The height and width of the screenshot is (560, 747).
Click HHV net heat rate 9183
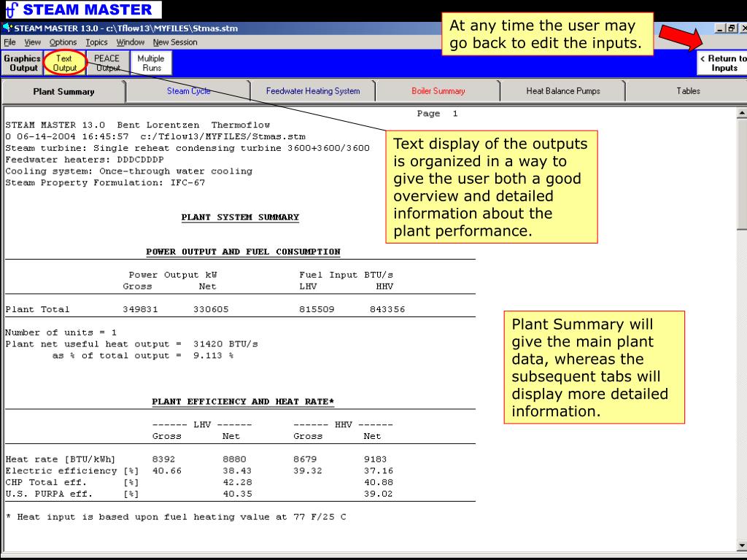tap(376, 459)
